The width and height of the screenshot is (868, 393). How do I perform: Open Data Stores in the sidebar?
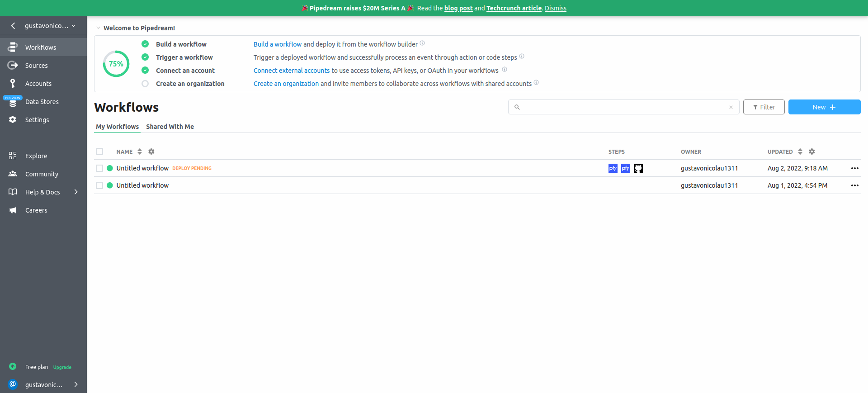click(x=42, y=102)
